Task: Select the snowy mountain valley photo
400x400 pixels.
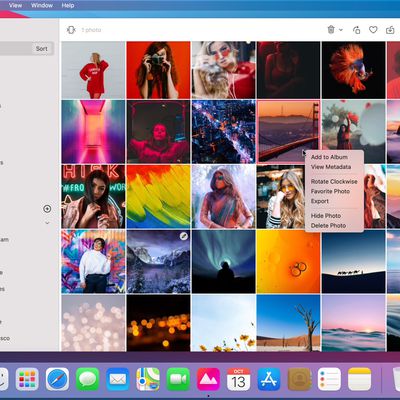Action: pos(158,262)
